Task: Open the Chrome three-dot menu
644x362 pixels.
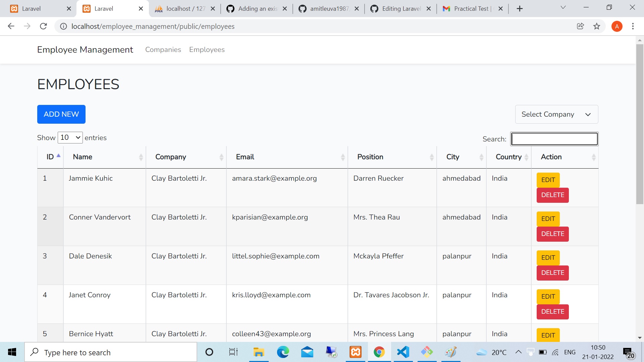Action: click(633, 26)
